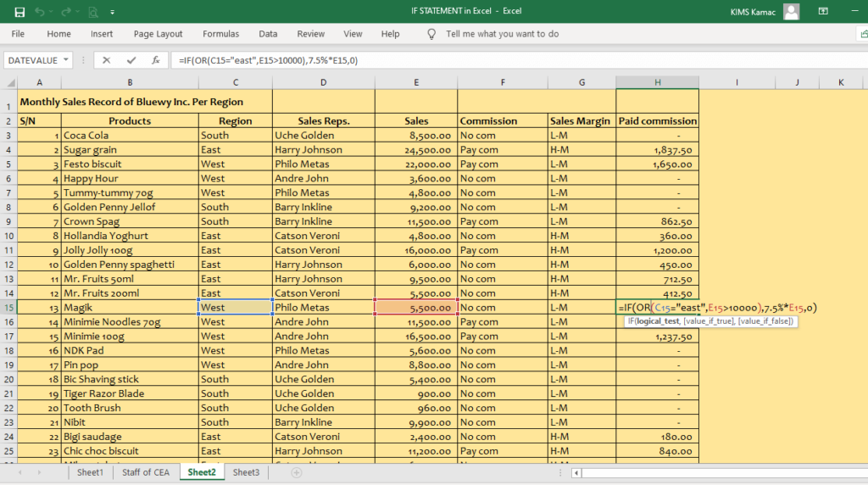Click the sheet tab bar resize handle dots
Image resolution: width=868 pixels, height=485 pixels.
pos(560,473)
